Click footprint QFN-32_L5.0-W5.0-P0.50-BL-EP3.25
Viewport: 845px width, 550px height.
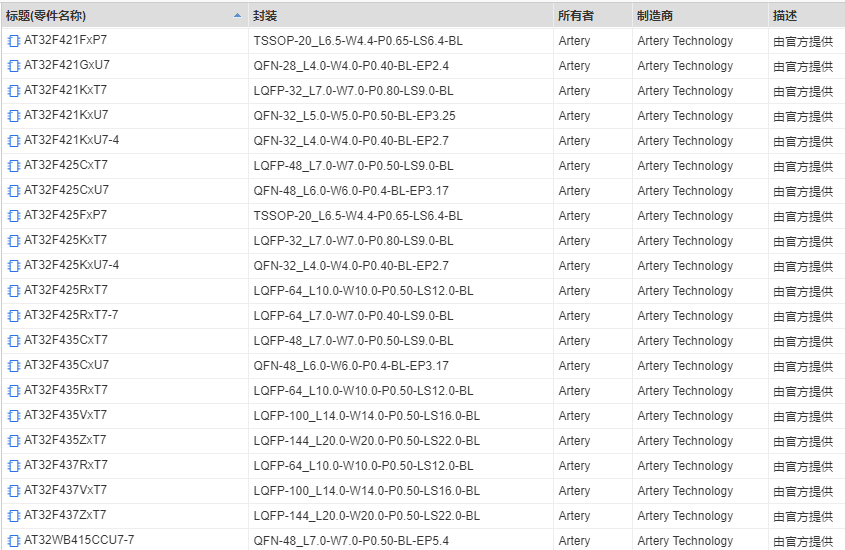[354, 116]
